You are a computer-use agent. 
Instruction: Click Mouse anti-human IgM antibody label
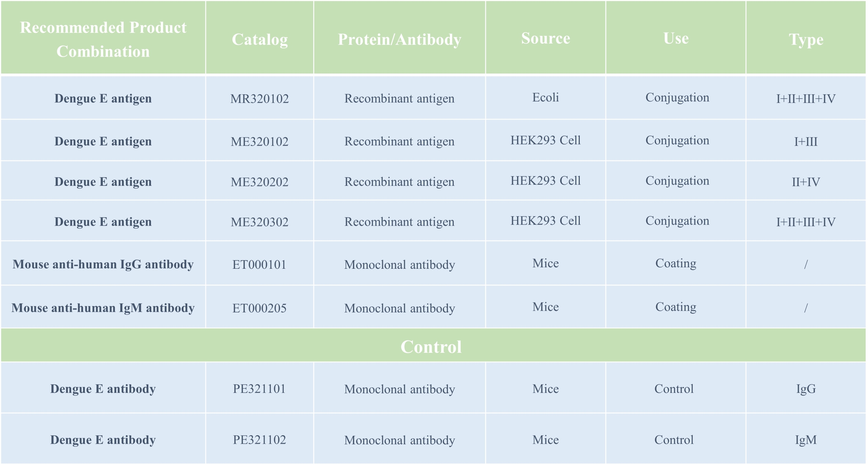pos(103,308)
